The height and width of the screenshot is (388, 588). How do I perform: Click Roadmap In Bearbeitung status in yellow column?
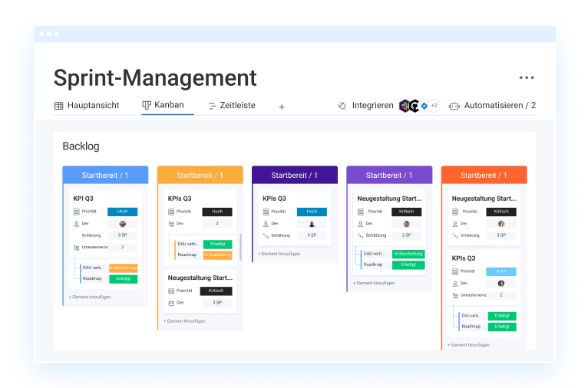click(217, 255)
